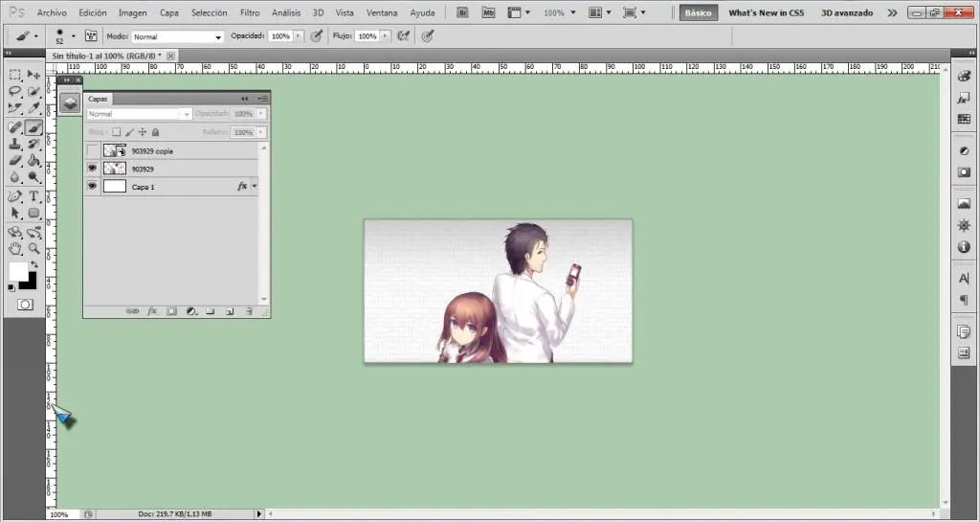Image resolution: width=980 pixels, height=522 pixels.
Task: Select the Clone Stamp tool
Action: [15, 145]
